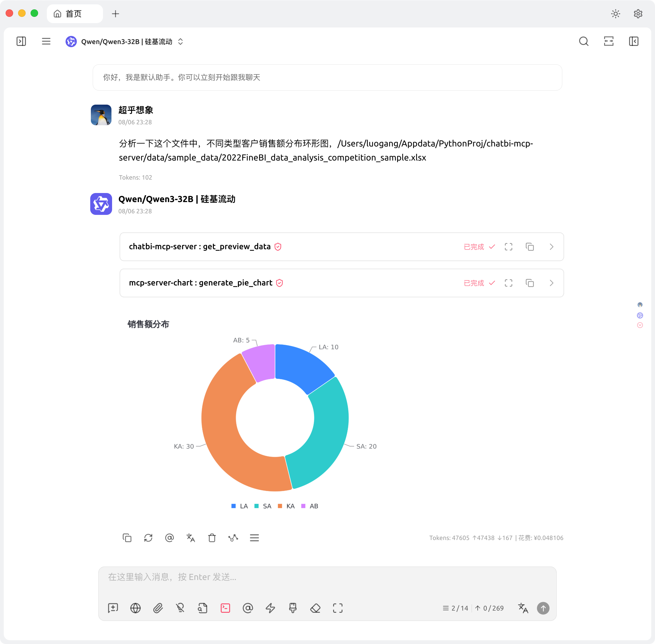
Task: Switch between light and dark theme
Action: click(x=615, y=13)
